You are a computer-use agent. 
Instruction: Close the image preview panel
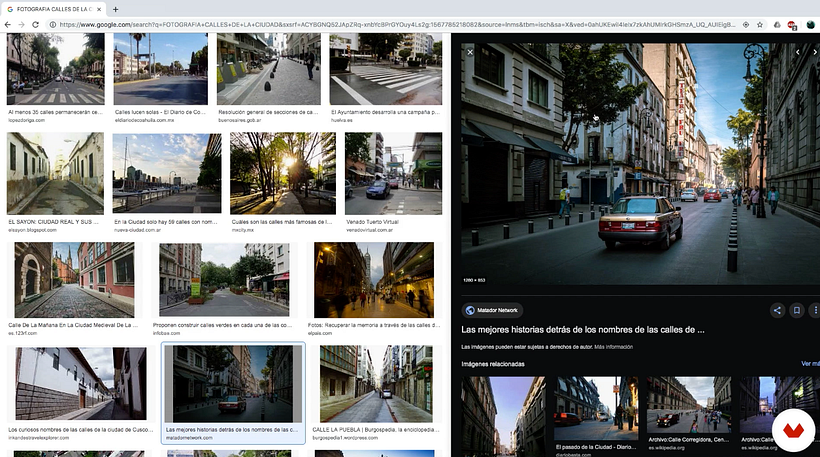pos(470,52)
